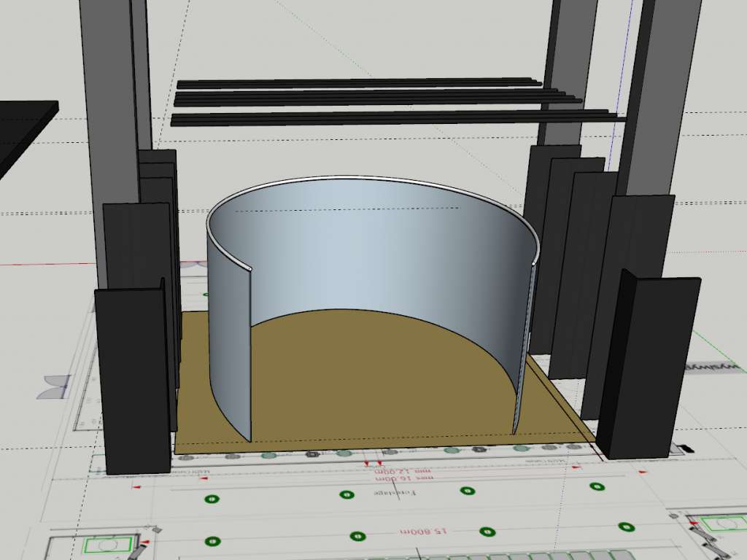Select the lowest black overhead bar
Screen dimensions: 747x560
pyautogui.click(x=387, y=117)
